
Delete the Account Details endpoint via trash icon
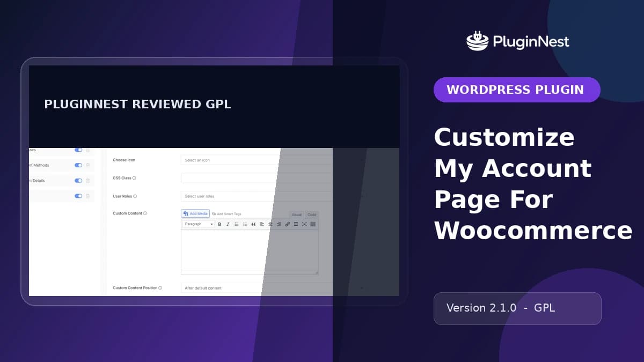pyautogui.click(x=88, y=181)
